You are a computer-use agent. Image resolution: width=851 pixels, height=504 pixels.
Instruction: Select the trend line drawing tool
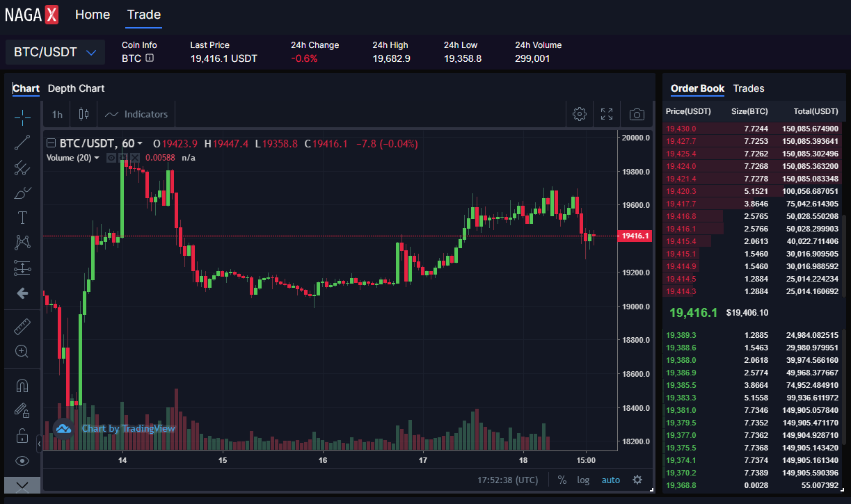click(22, 143)
